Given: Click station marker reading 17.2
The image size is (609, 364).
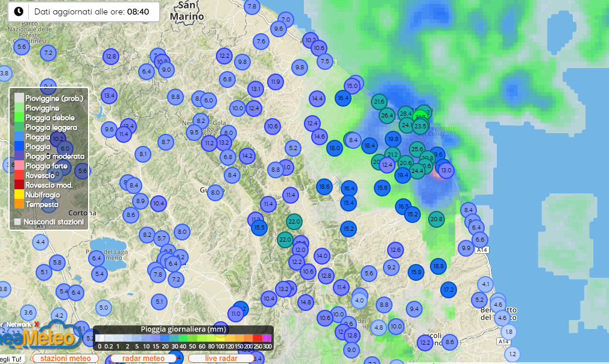Looking at the screenshot, I should coord(448,290).
